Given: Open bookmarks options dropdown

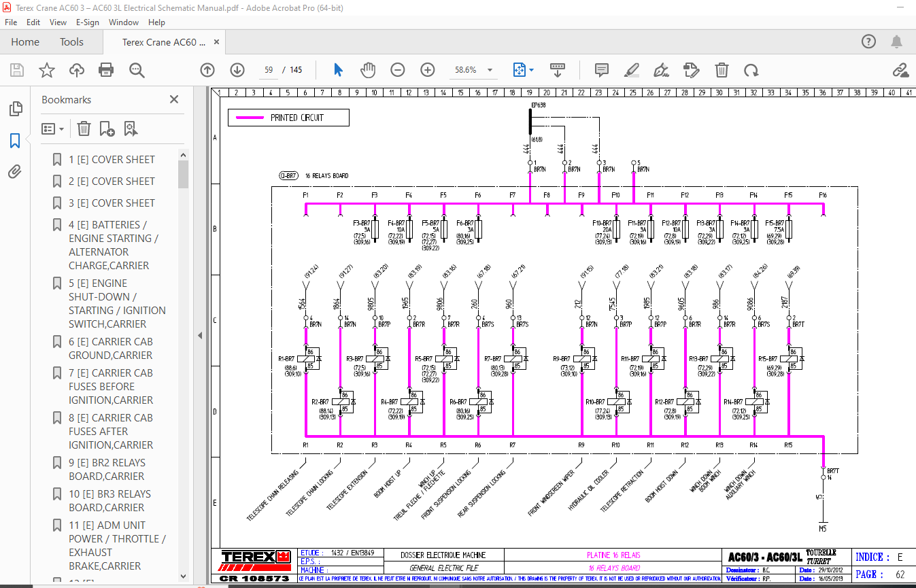Looking at the screenshot, I should 53,128.
